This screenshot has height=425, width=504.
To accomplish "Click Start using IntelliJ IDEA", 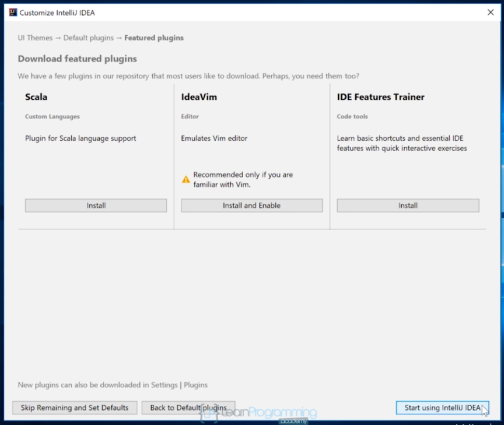I will point(443,408).
